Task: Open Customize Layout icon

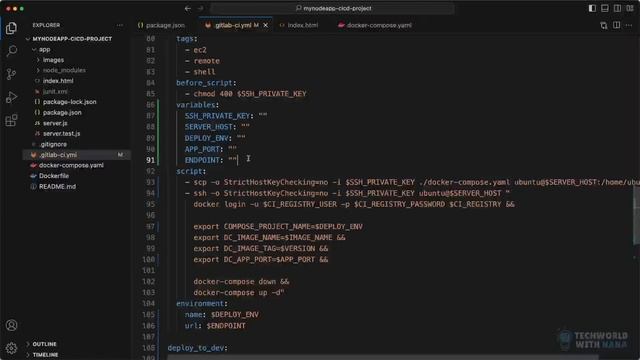Action: [630, 8]
